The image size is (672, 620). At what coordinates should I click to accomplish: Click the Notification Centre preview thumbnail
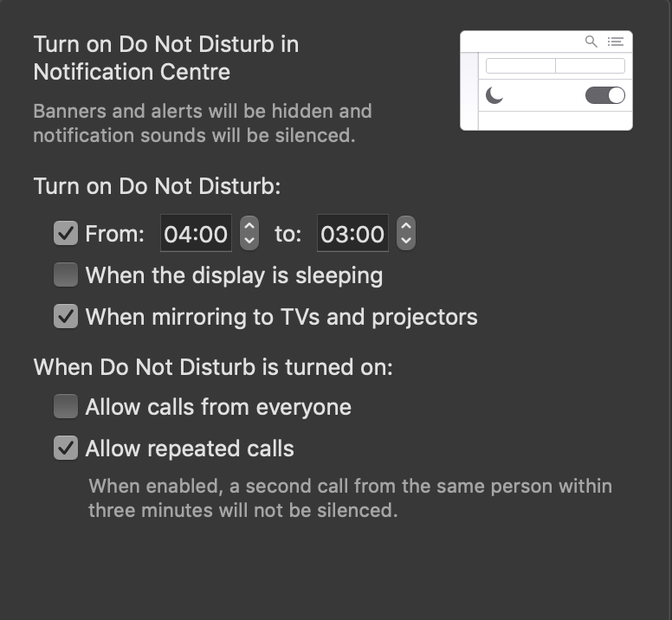click(x=546, y=119)
